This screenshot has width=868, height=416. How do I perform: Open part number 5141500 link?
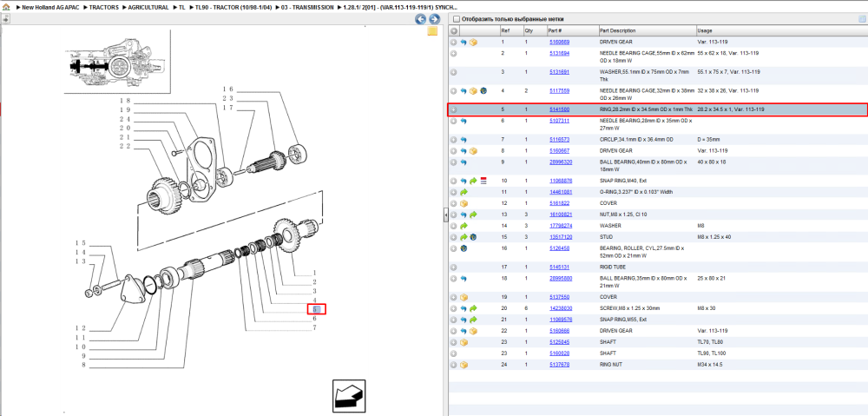click(559, 109)
